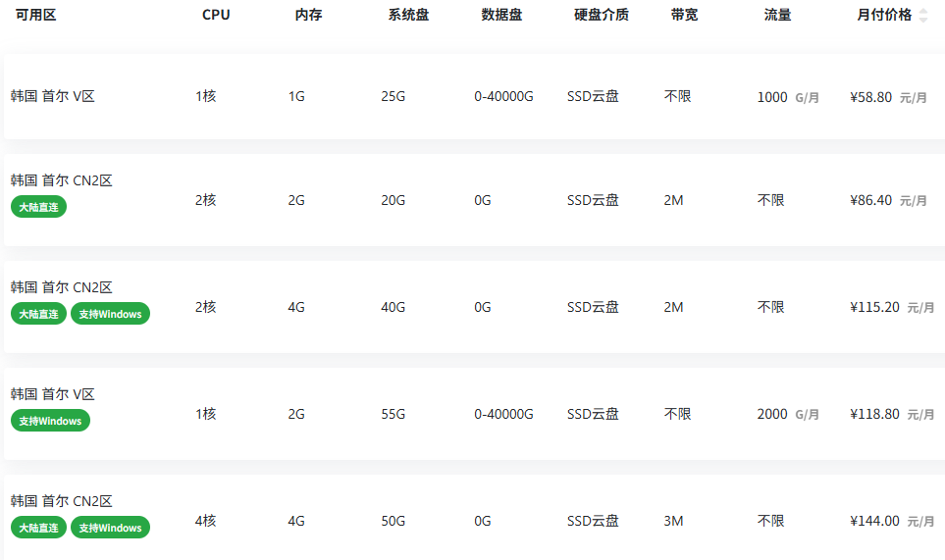Open the 韩国 首尔 V区 plan priced ¥118.80
The image size is (945, 560).
click(x=53, y=394)
